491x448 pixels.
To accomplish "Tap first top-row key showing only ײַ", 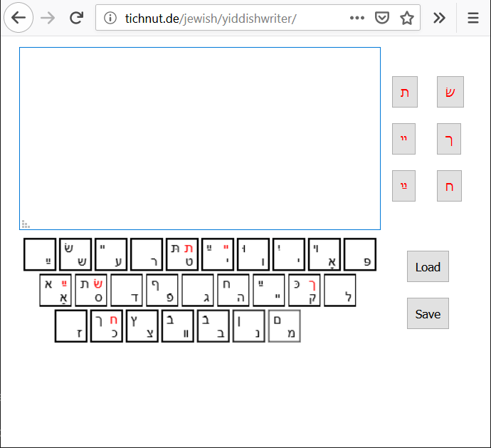I will click(x=40, y=254).
